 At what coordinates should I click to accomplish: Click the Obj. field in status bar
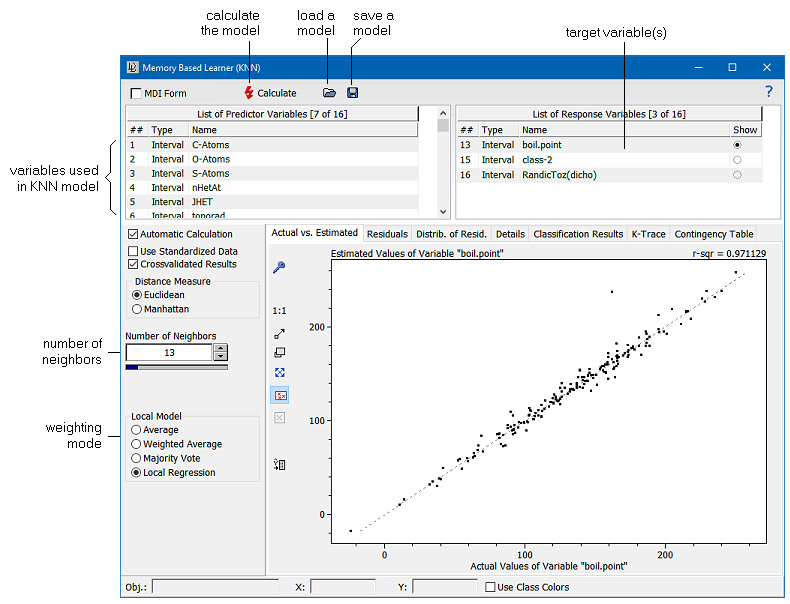click(x=215, y=587)
